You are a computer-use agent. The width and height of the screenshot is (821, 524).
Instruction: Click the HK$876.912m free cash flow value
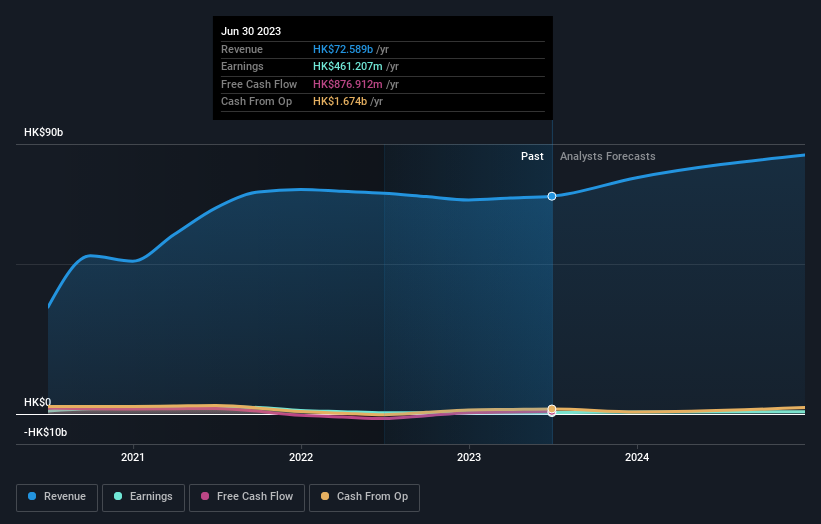pos(348,84)
